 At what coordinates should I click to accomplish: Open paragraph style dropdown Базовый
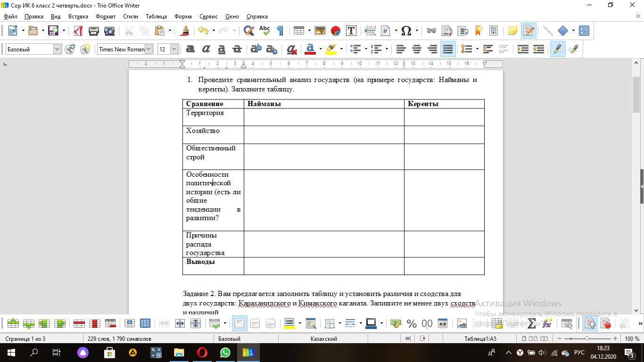[57, 49]
